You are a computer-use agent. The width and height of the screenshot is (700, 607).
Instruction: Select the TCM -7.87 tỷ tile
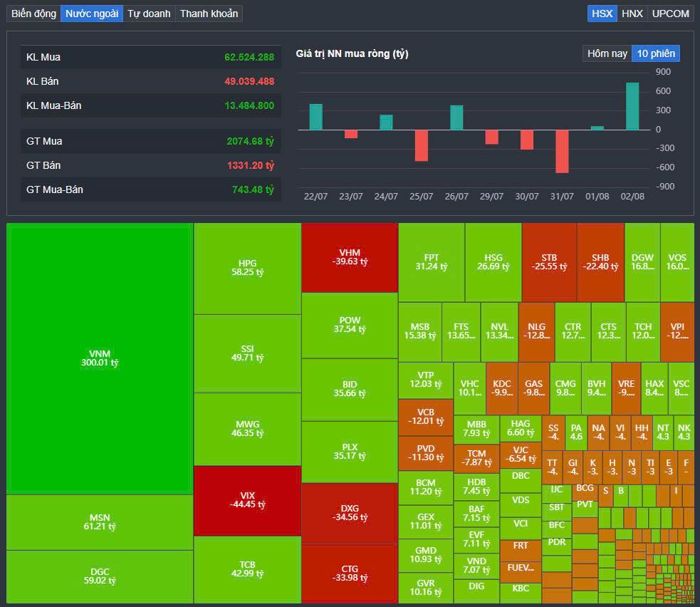point(476,459)
